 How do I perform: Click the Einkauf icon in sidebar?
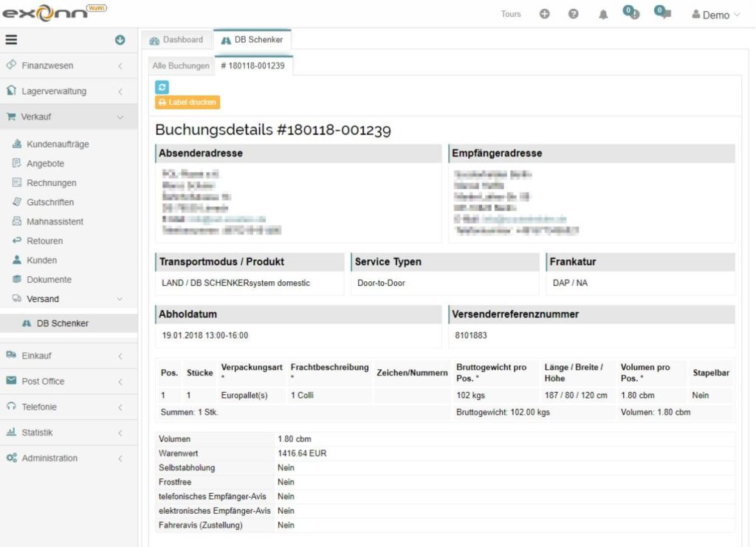coord(11,355)
